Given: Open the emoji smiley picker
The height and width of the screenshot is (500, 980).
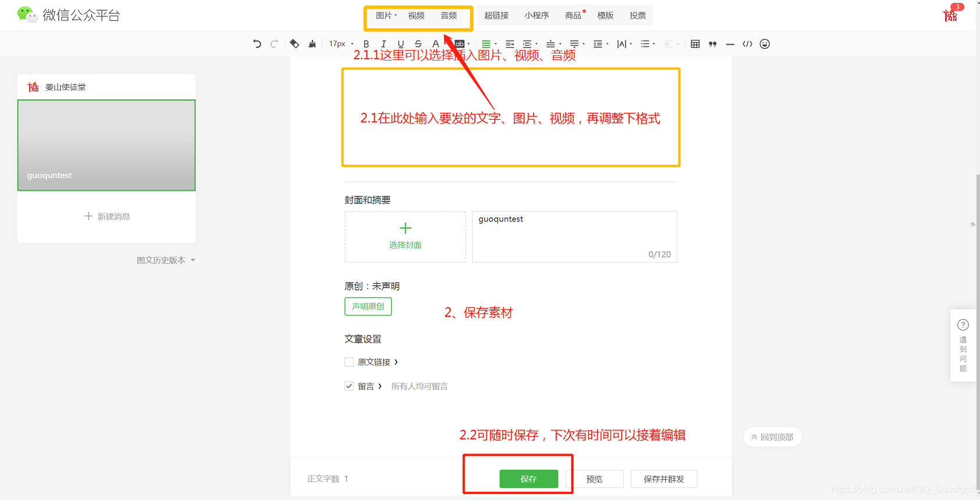Looking at the screenshot, I should coord(765,44).
